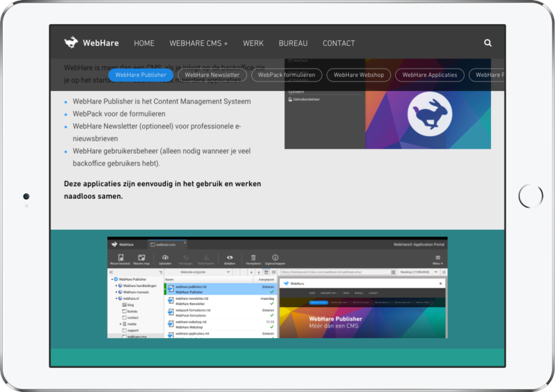Screen dimensions: 555x392
Task: Click the WebHare rabbit logo in navbar
Action: coord(71,43)
